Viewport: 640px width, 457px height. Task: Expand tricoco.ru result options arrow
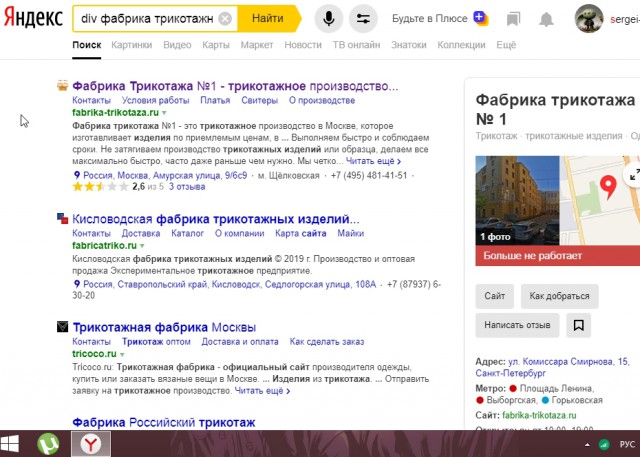(x=122, y=354)
